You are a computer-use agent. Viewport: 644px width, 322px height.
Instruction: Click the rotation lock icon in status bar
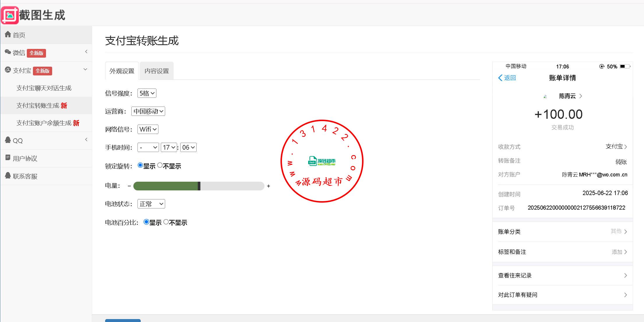point(602,66)
